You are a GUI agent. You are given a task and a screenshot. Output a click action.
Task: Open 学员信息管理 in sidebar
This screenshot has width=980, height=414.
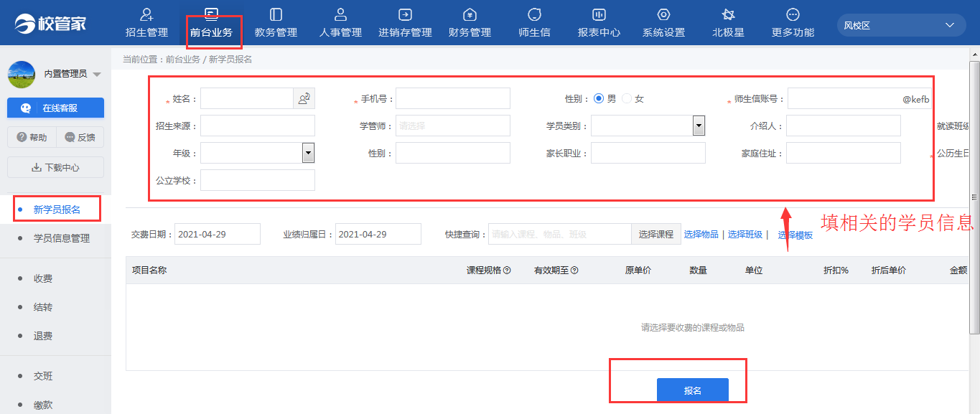click(62, 238)
